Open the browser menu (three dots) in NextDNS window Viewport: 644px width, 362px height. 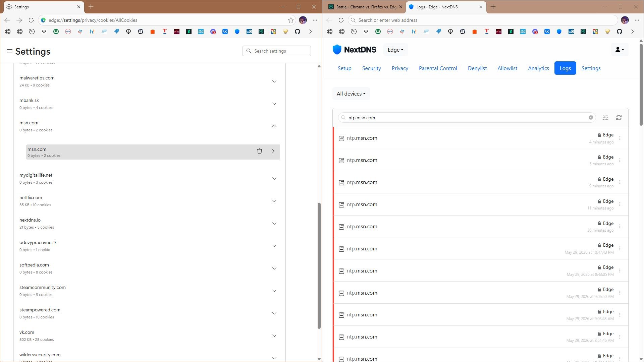pos(637,20)
